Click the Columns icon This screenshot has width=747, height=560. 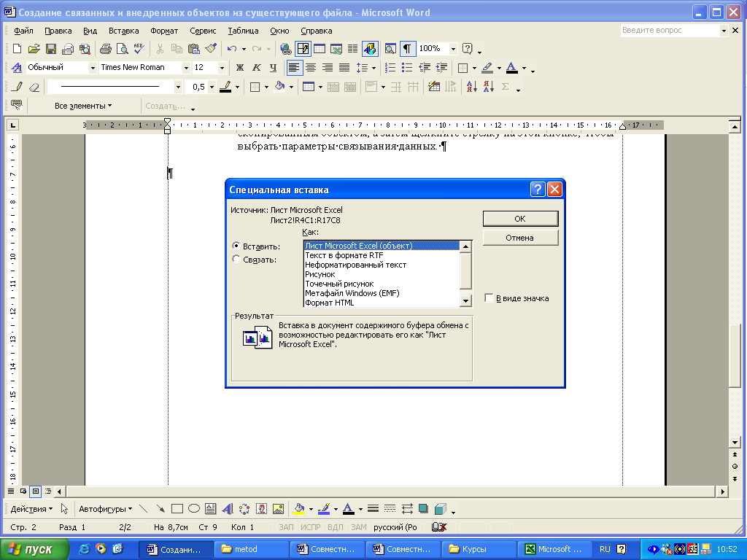[353, 49]
